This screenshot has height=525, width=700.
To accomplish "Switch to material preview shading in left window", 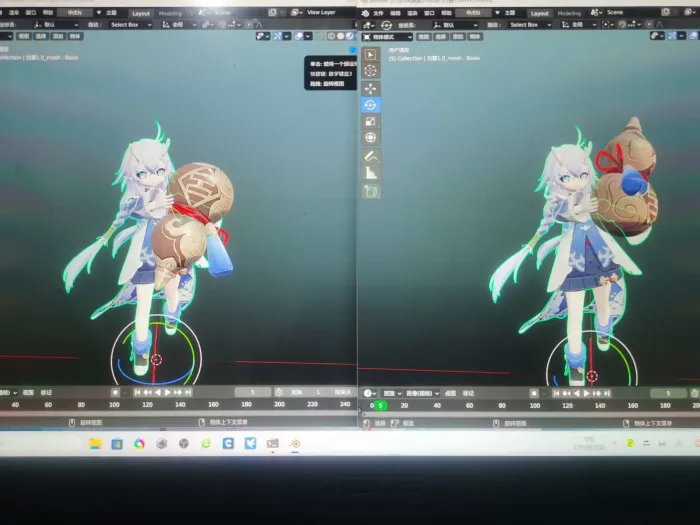I will coord(349,36).
